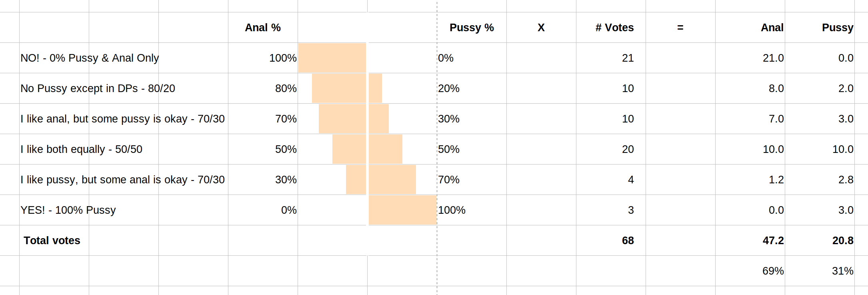Image resolution: width=868 pixels, height=295 pixels.
Task: Select the "NO! - 0% Pussy & Anal Only" label
Action: (90, 58)
